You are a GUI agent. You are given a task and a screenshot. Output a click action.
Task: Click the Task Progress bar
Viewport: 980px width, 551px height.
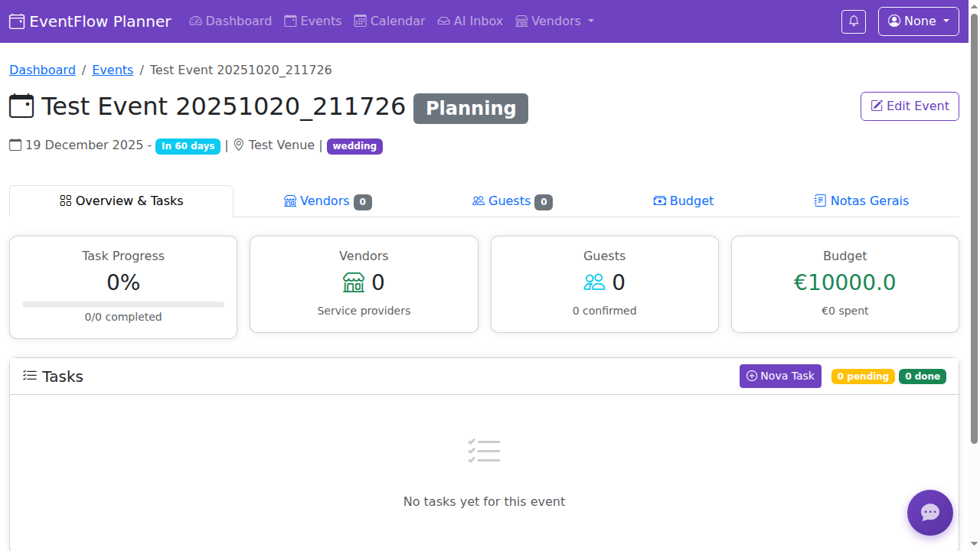pos(123,305)
